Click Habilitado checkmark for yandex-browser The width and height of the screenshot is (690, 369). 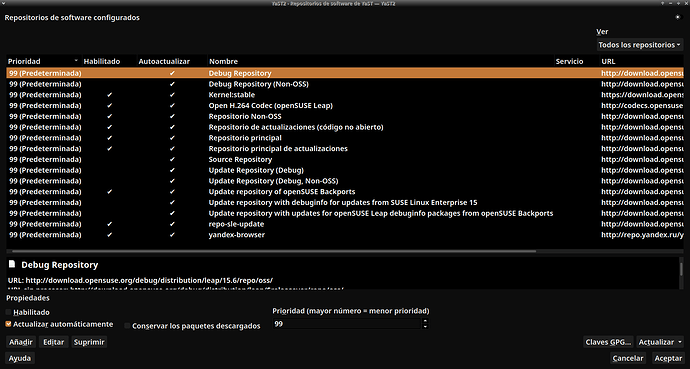[110, 235]
